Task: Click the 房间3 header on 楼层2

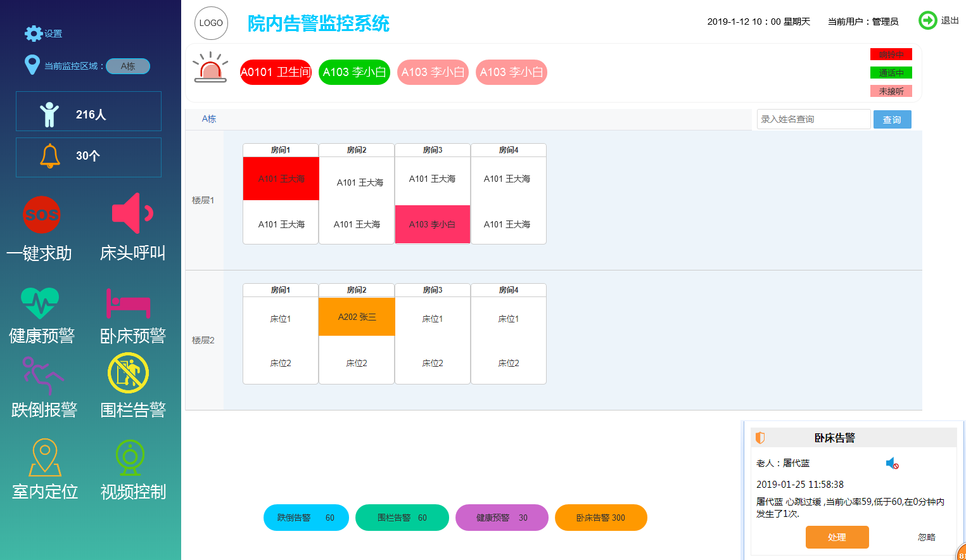Action: [433, 290]
